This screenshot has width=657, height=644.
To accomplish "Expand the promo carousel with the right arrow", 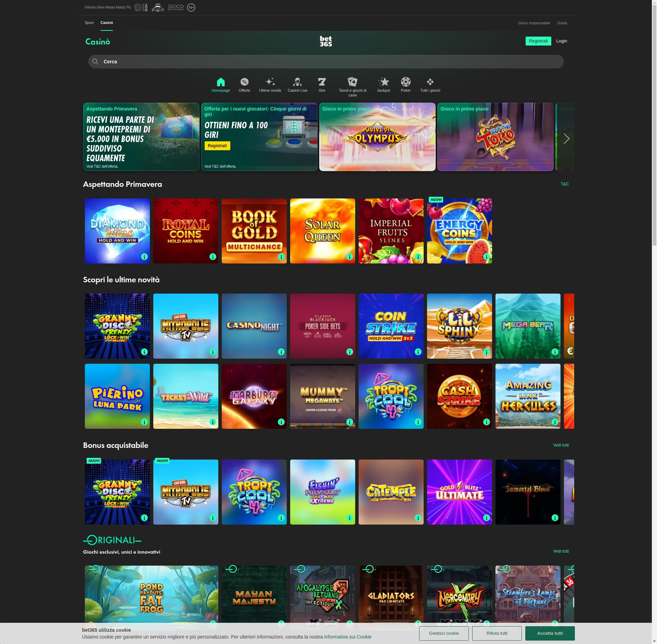I will tap(566, 139).
